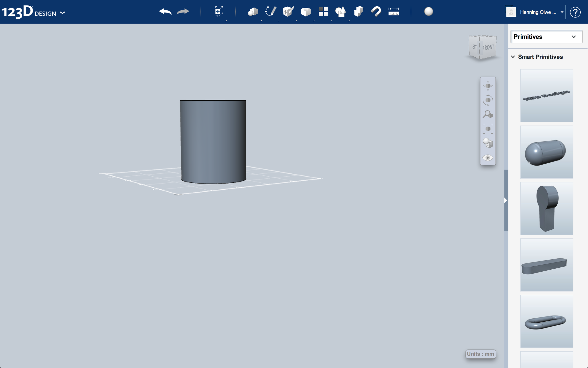Open the Material sphere tool
The width and height of the screenshot is (588, 368).
[x=429, y=12]
